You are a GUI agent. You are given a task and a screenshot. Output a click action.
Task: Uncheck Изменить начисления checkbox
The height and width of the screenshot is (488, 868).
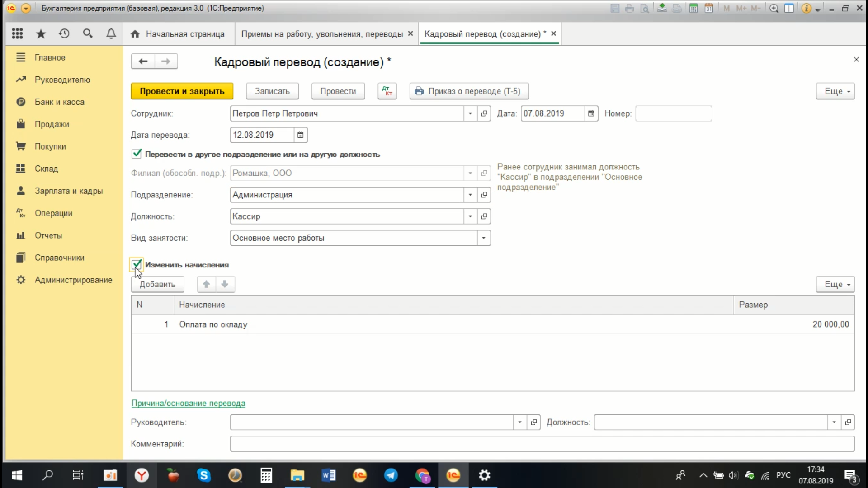click(x=137, y=264)
